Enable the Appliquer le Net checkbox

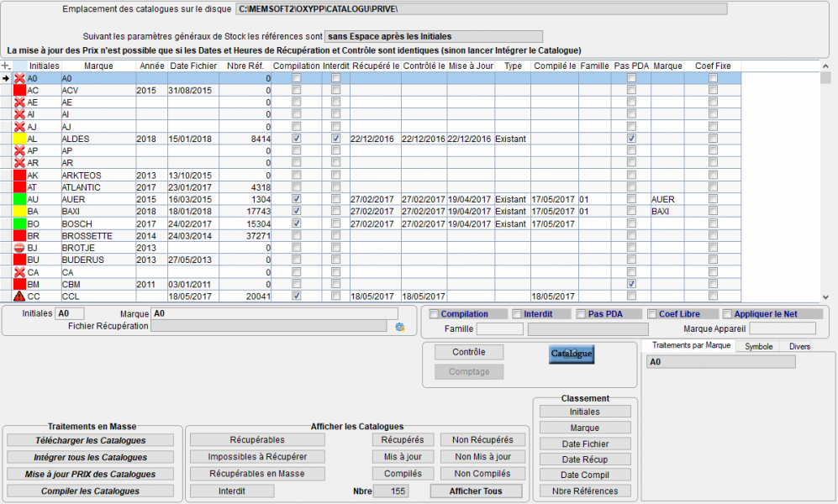(x=727, y=314)
